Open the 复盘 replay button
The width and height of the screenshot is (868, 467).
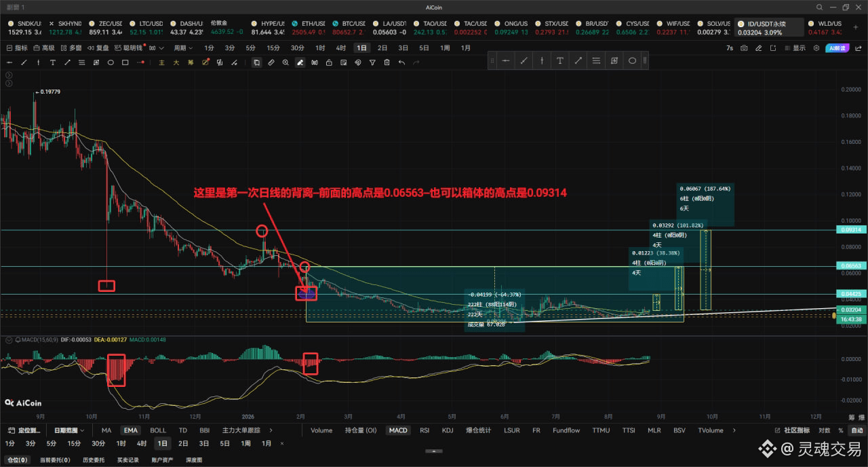pyautogui.click(x=98, y=48)
